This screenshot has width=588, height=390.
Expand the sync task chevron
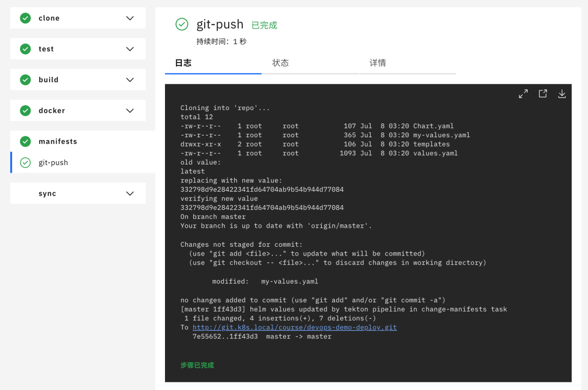[x=130, y=193]
